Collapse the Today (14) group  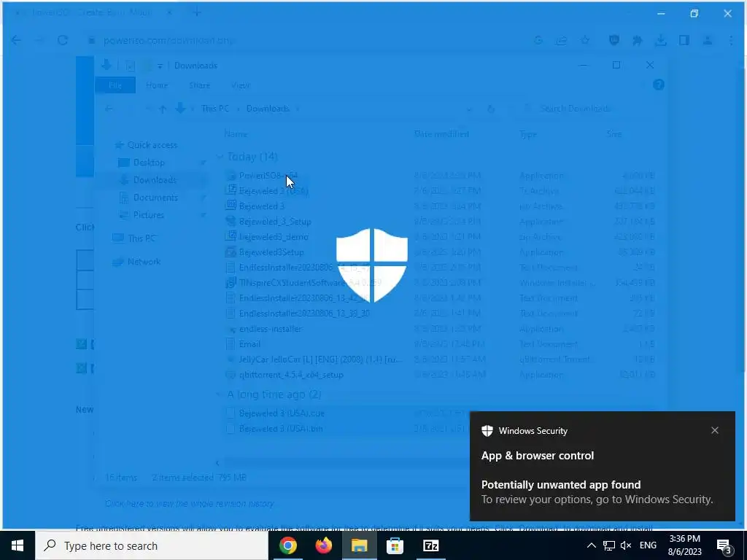(220, 157)
